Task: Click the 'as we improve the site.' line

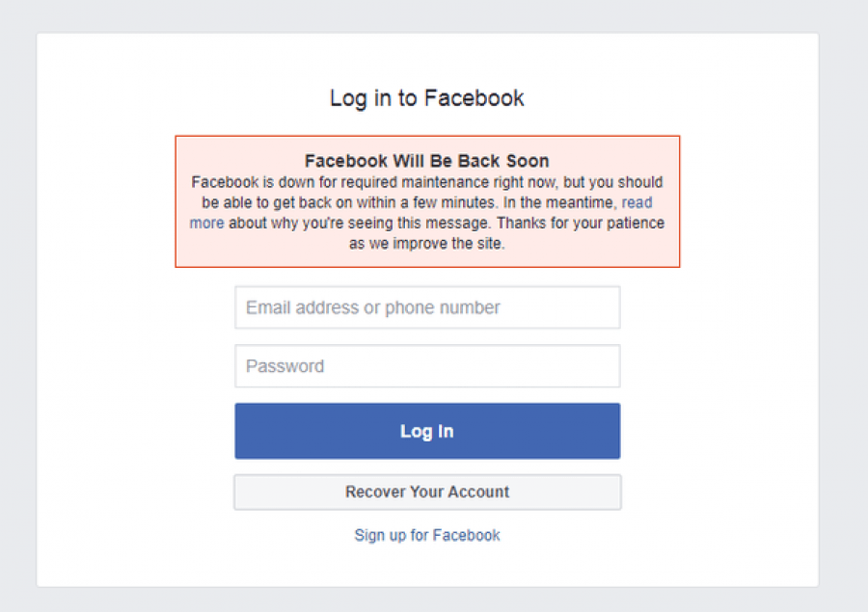Action: point(427,244)
